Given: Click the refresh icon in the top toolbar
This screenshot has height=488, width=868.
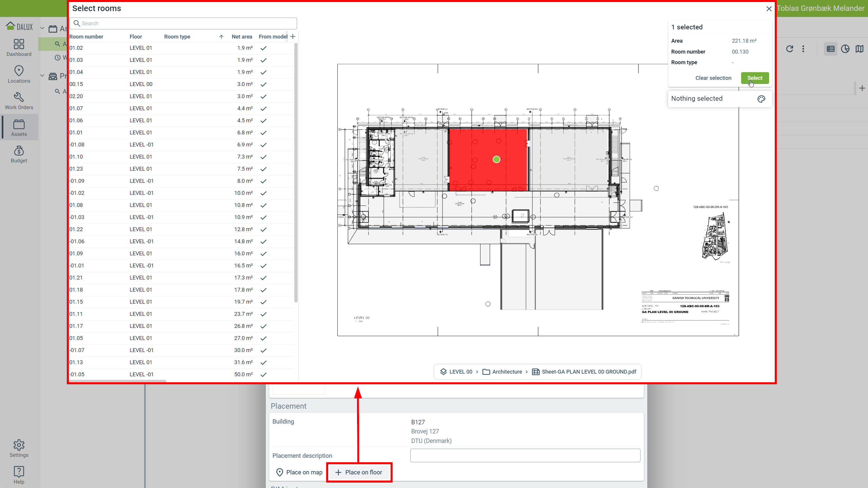Looking at the screenshot, I should (x=789, y=49).
